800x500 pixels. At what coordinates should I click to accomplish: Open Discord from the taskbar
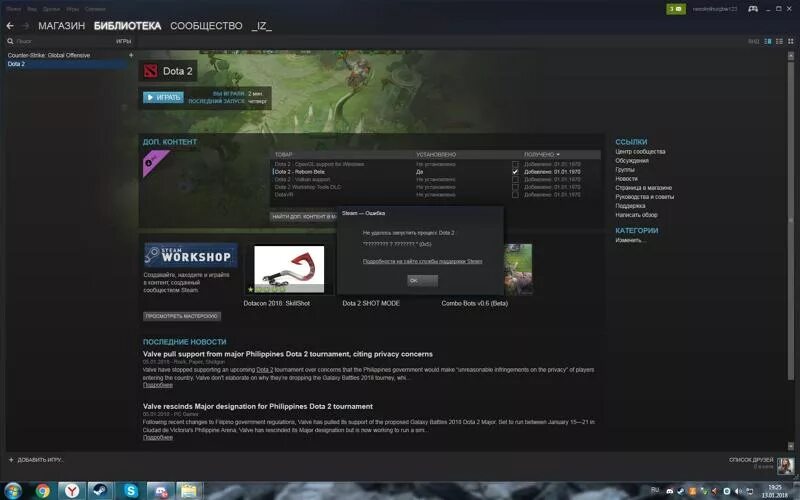160,491
